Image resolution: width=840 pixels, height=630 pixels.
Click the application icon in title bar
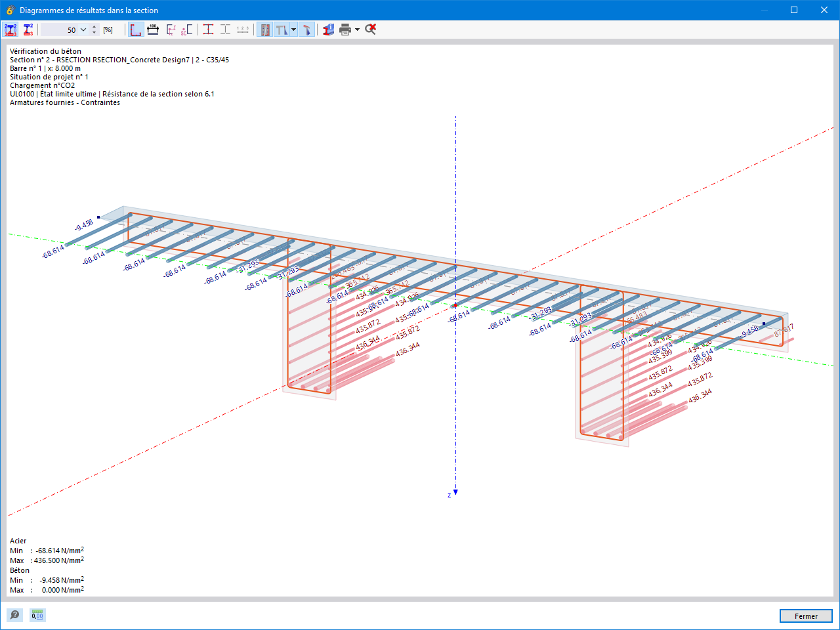tap(10, 10)
